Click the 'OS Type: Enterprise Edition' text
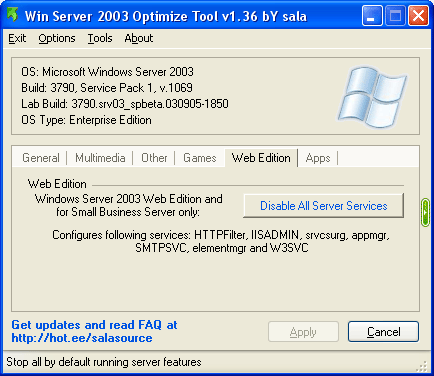This screenshot has width=434, height=376. coord(86,120)
